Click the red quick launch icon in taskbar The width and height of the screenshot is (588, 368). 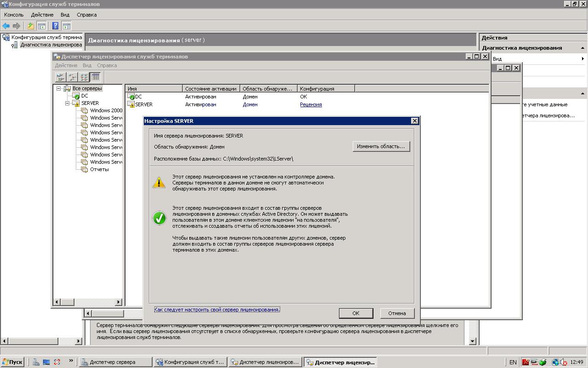[x=57, y=362]
